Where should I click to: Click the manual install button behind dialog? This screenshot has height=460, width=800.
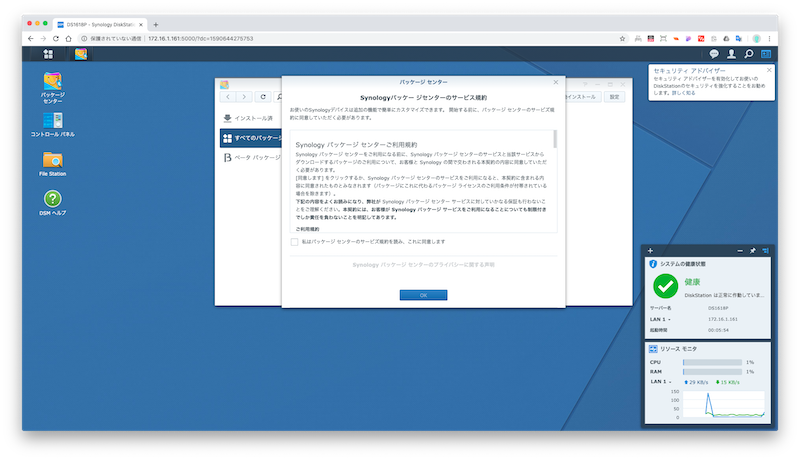[582, 96]
